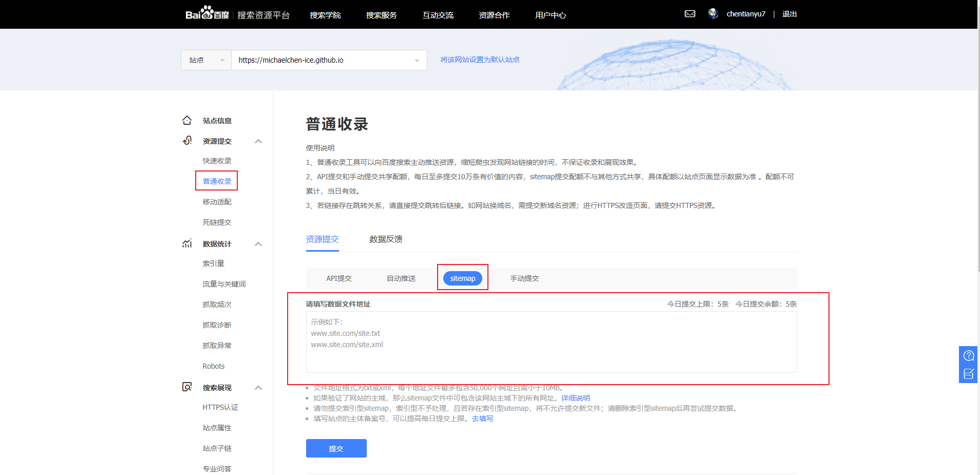Collapse the 数据统计 section chevron
The width and height of the screenshot is (980, 475).
(x=258, y=244)
